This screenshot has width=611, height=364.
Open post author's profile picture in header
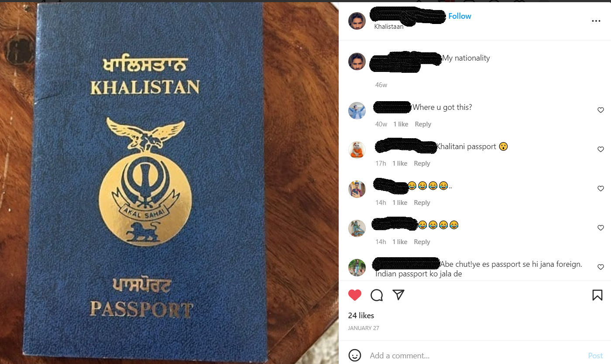coord(357,21)
